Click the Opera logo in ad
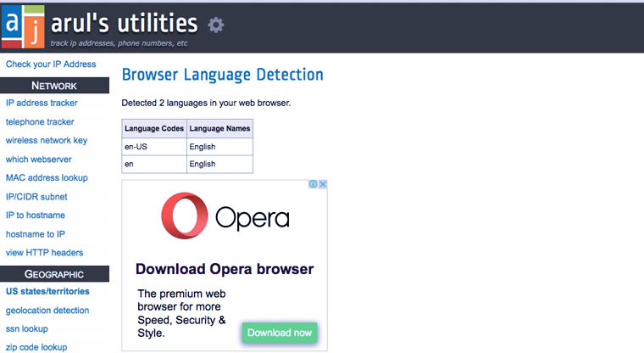Image resolution: width=644 pixels, height=353 pixels. click(x=225, y=216)
